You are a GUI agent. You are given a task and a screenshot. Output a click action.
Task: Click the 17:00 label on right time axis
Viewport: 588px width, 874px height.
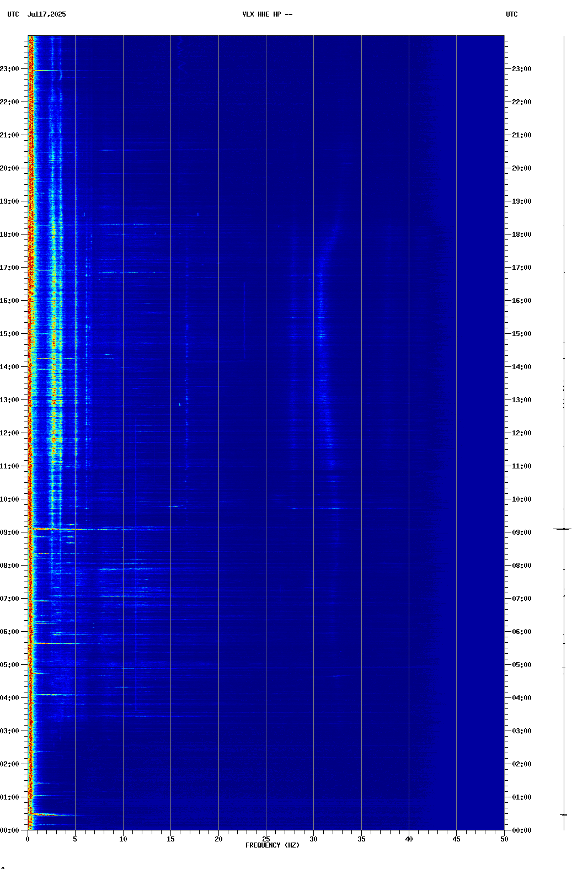(x=522, y=268)
